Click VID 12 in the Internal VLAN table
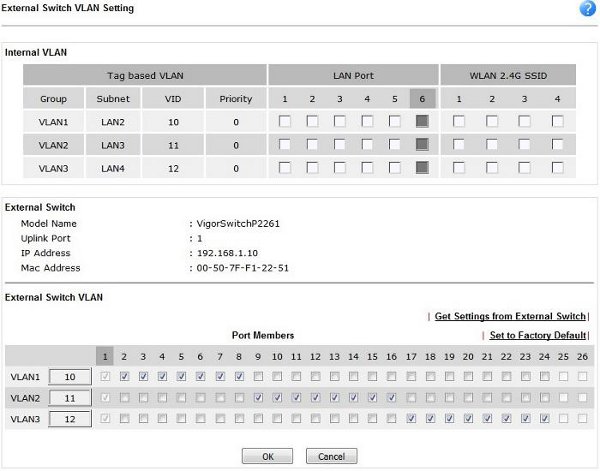Viewport: 600px width, 471px height. [x=173, y=168]
